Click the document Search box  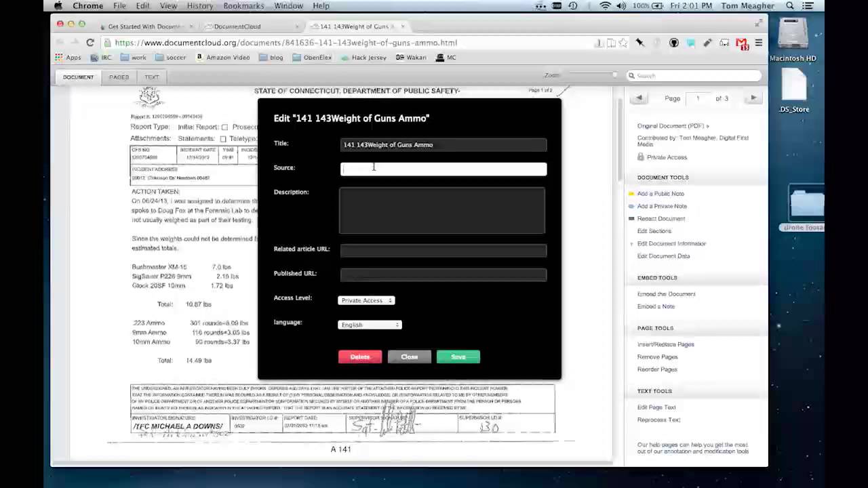[x=694, y=76]
